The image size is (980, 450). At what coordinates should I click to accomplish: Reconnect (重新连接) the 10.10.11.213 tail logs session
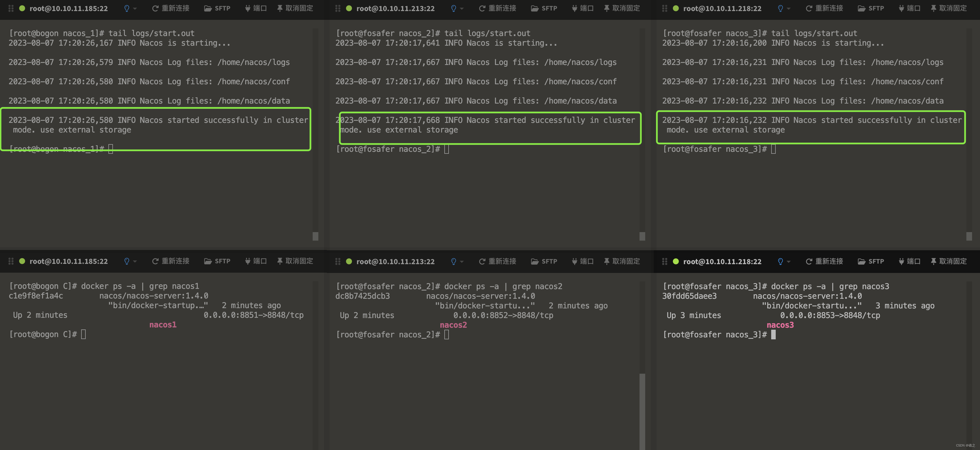[x=497, y=8]
